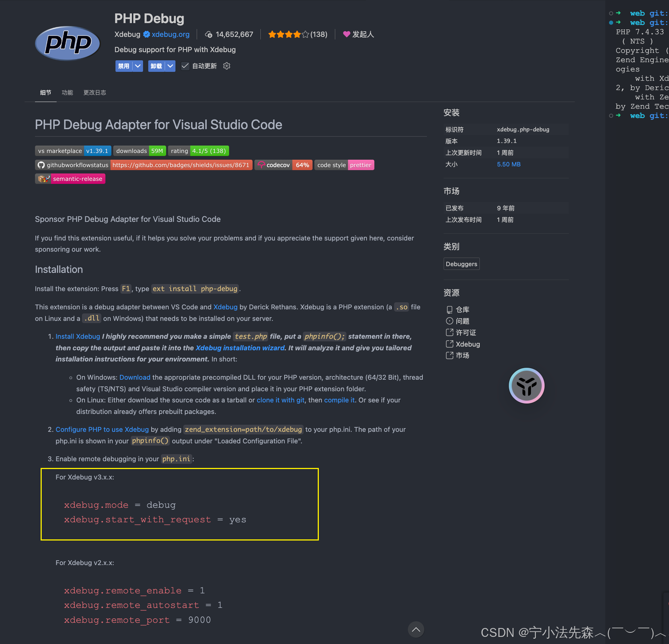Image resolution: width=669 pixels, height=644 pixels.
Task: Open the dropdown arrow next to 卸载
Action: 170,66
